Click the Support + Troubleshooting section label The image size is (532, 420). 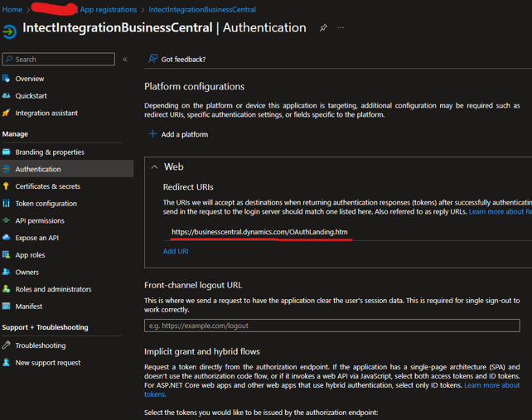(45, 327)
